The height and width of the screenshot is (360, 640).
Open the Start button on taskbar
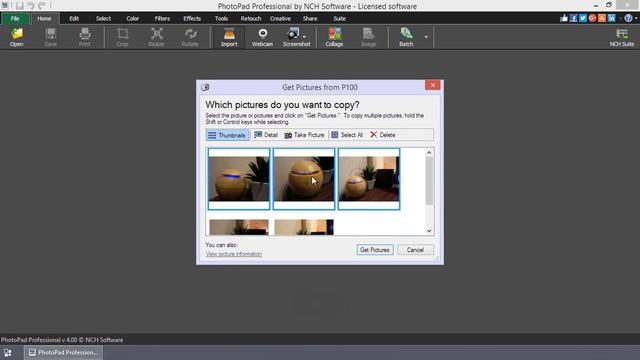pos(8,353)
